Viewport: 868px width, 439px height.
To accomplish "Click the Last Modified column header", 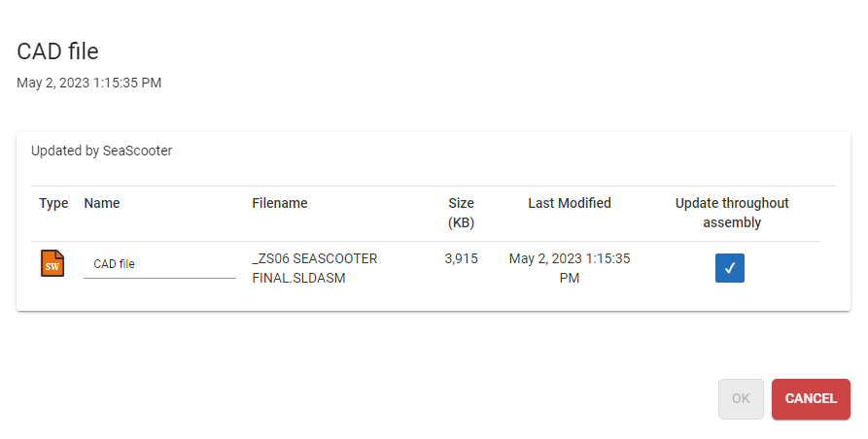I will tap(570, 203).
